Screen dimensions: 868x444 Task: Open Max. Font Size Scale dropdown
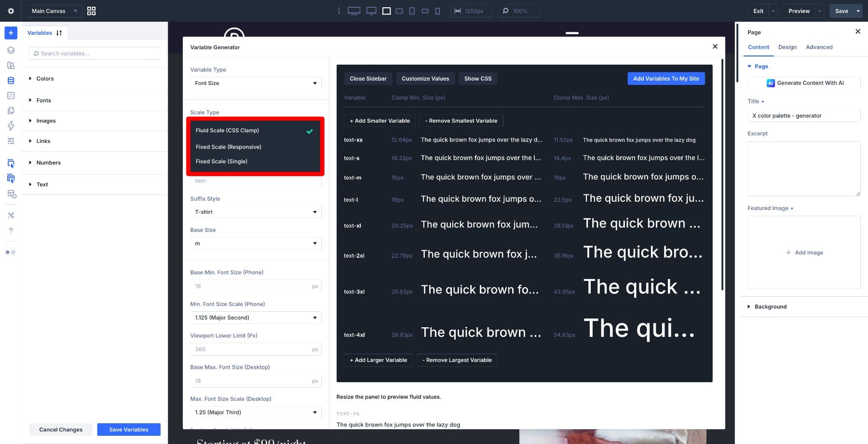pyautogui.click(x=256, y=412)
